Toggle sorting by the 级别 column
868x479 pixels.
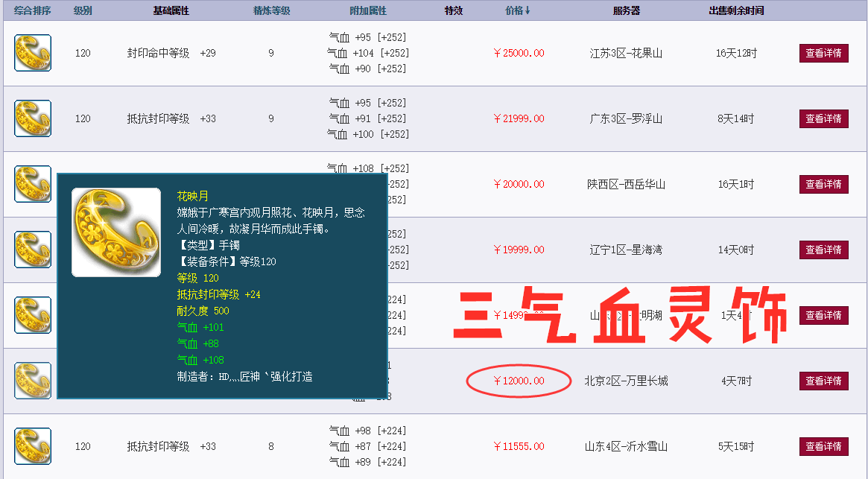point(83,10)
